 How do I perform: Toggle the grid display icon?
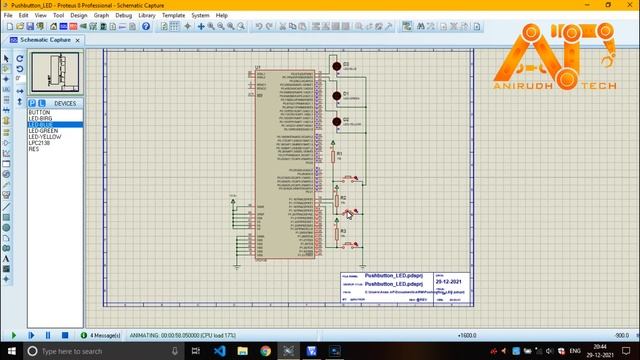[174, 27]
